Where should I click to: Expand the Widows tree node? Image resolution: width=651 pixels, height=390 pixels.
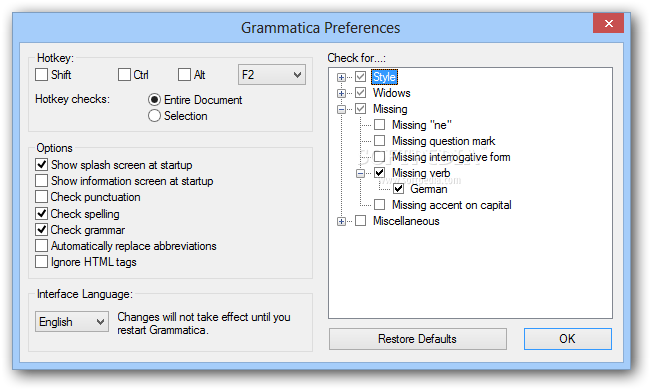(341, 93)
